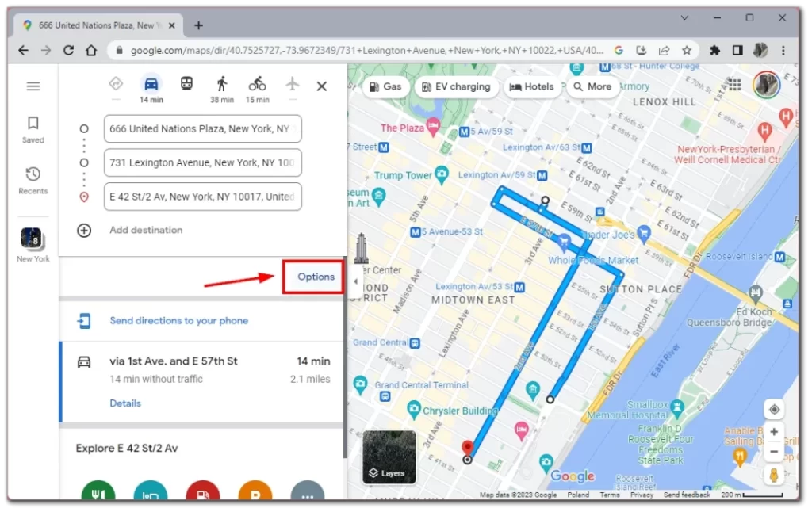Click Grand Central Terminal marker
This screenshot has height=512, width=812.
click(x=360, y=384)
